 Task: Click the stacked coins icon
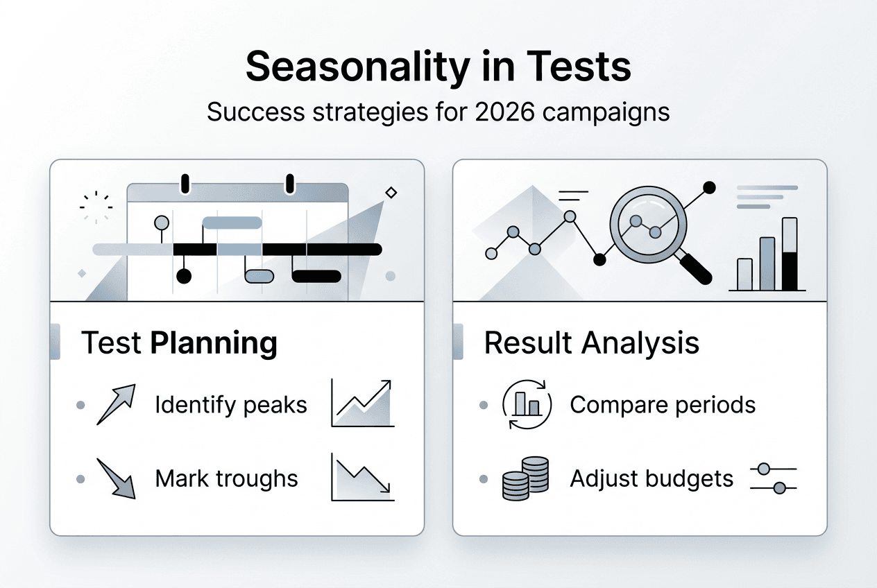(525, 478)
